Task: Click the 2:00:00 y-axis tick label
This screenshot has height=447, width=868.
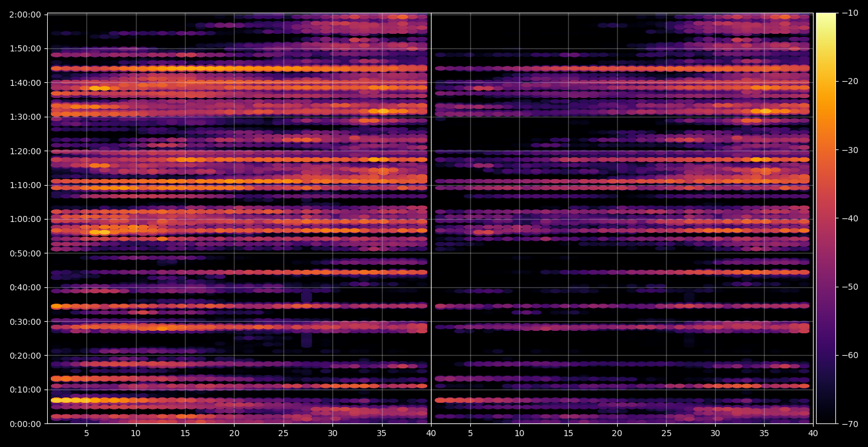Action: 25,14
